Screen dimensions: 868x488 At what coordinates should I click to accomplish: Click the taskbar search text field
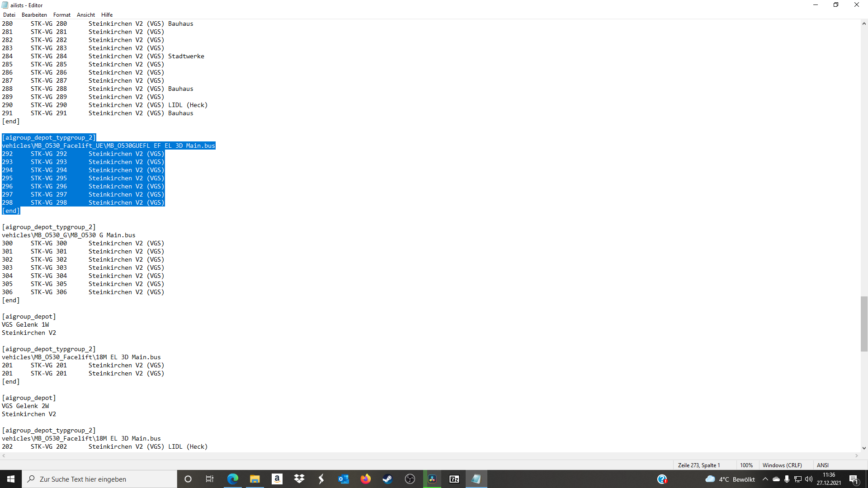(99, 479)
